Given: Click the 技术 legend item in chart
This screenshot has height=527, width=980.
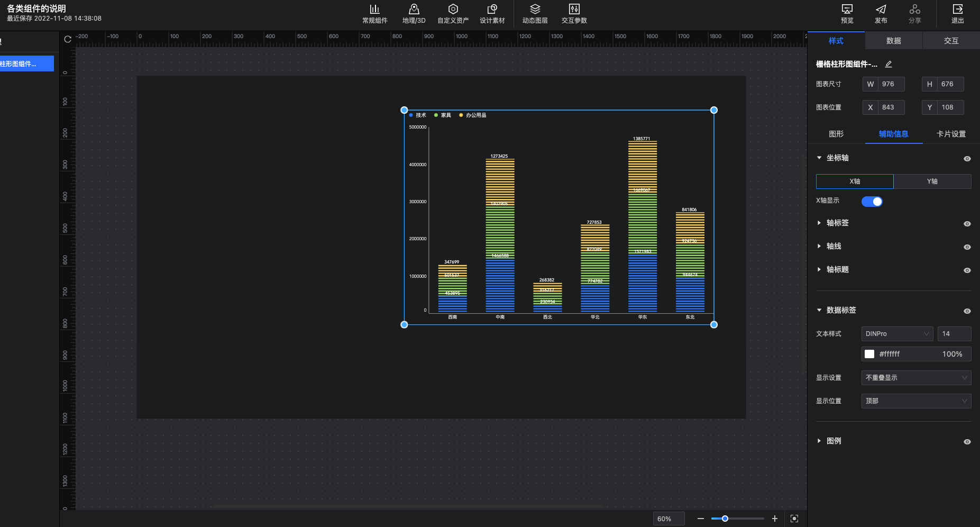Looking at the screenshot, I should tap(417, 115).
